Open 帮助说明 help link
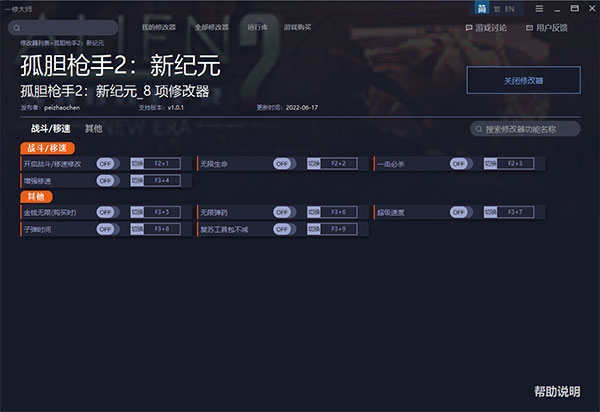 [x=556, y=390]
